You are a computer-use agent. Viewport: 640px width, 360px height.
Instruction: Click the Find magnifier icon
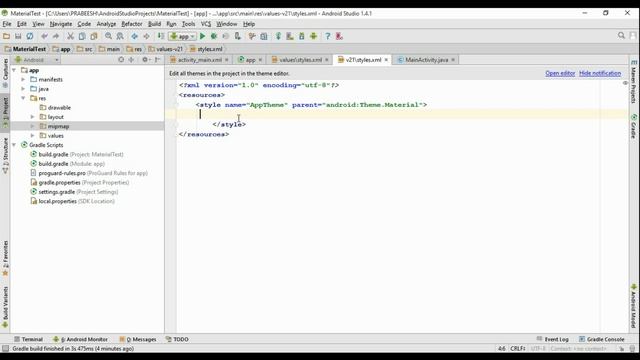(x=108, y=36)
